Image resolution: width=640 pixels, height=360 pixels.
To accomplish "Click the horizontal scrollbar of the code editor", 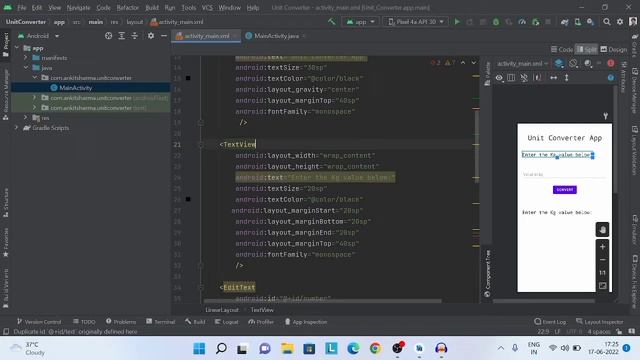I will tap(322, 301).
